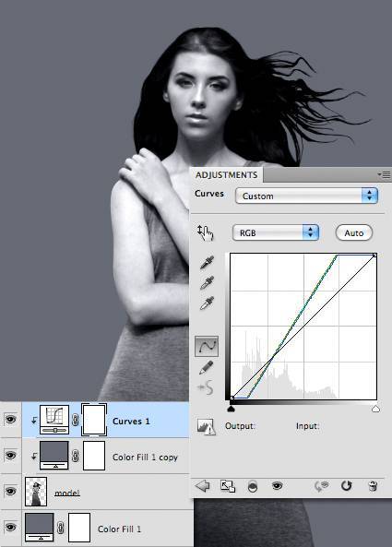
Task: Hide the Curves 1 layer
Action: pos(10,420)
